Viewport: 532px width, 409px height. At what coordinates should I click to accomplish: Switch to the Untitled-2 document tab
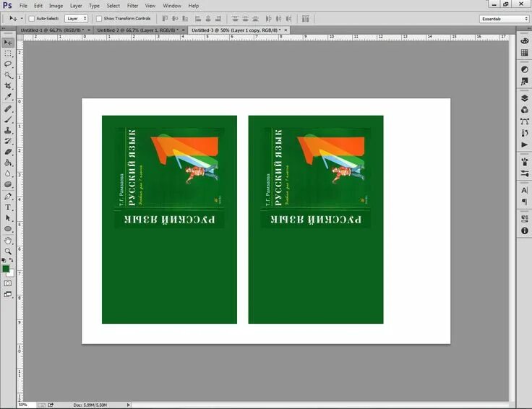point(138,30)
